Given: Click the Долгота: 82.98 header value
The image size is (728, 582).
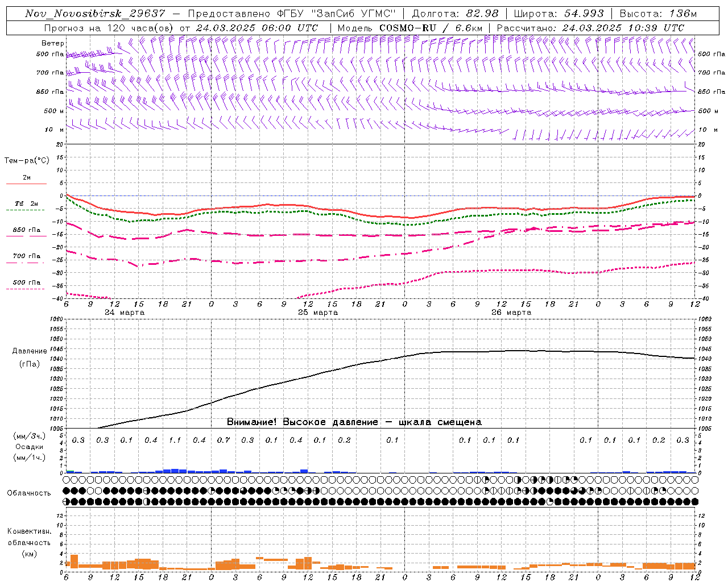Looking at the screenshot, I should 455,14.
